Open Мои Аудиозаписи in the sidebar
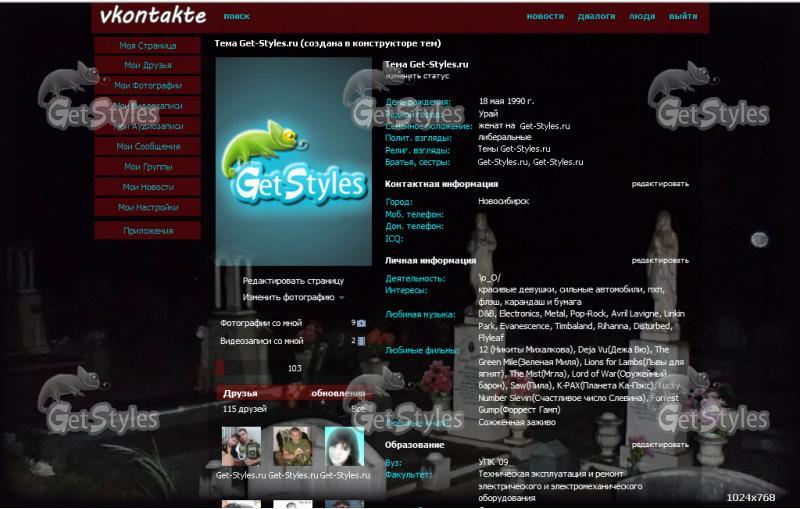This screenshot has width=800, height=509. tap(147, 126)
